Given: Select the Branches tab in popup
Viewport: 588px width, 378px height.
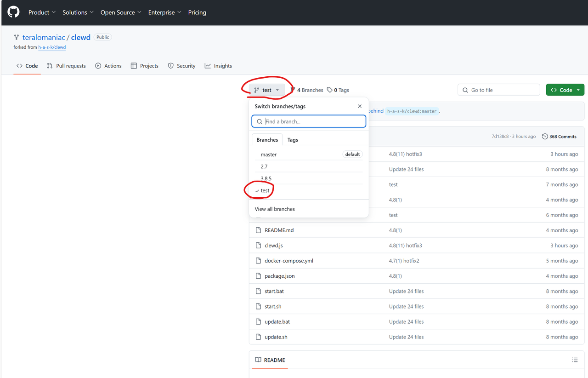Looking at the screenshot, I should click(267, 140).
